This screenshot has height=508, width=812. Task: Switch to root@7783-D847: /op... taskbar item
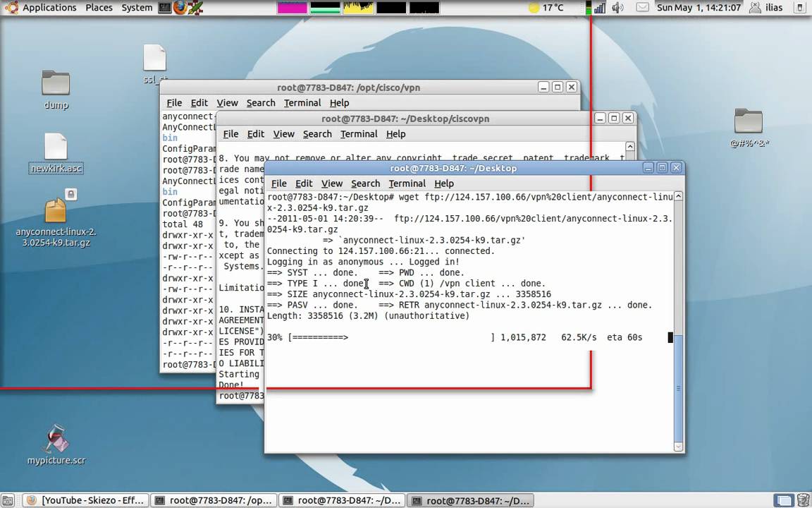tap(214, 500)
